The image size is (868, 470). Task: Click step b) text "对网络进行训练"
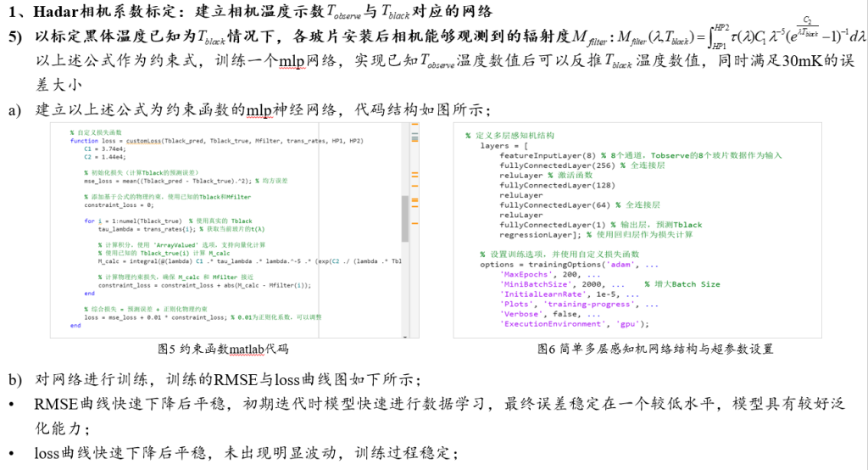[92, 378]
